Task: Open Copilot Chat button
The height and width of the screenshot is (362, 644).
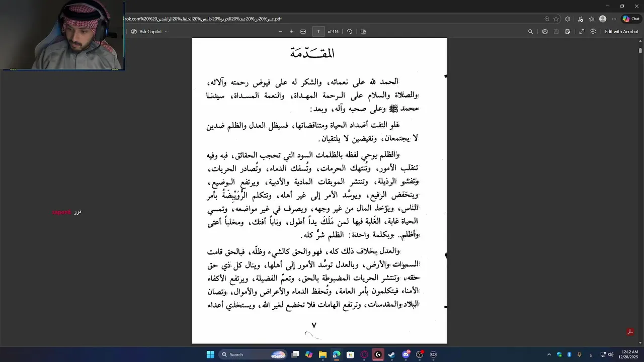Action: pos(631,19)
